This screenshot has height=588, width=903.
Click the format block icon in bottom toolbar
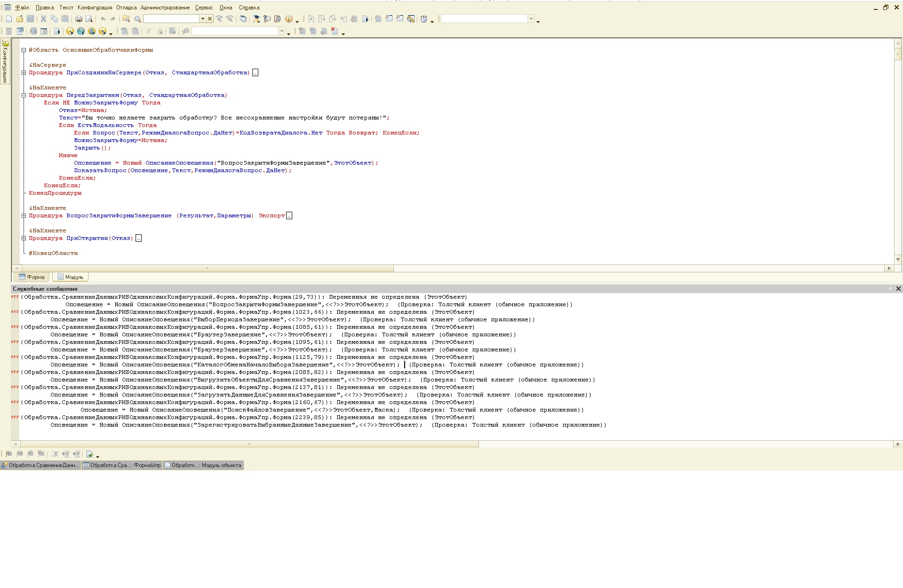pos(55,454)
